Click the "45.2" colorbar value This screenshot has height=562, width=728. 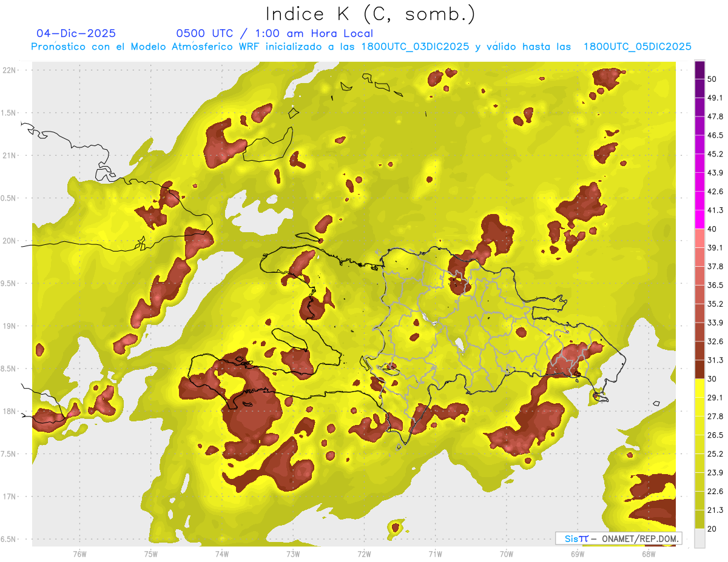point(715,154)
